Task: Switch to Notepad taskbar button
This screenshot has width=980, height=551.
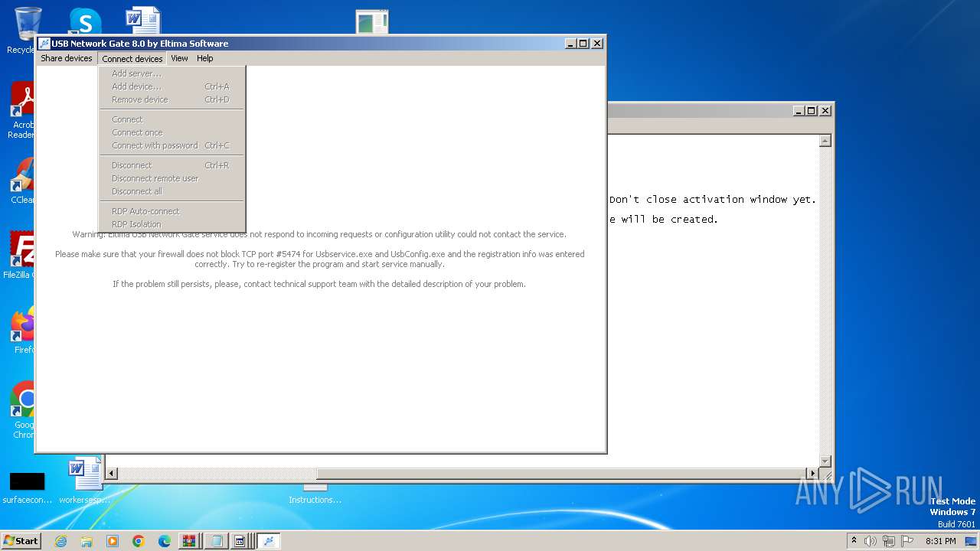Action: (216, 541)
